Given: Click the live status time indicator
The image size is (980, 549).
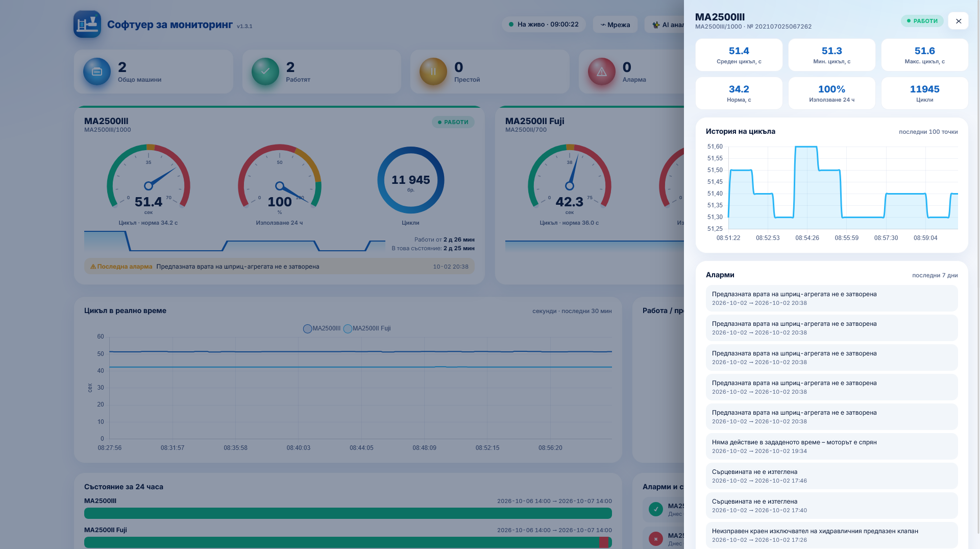Looking at the screenshot, I should coord(544,25).
